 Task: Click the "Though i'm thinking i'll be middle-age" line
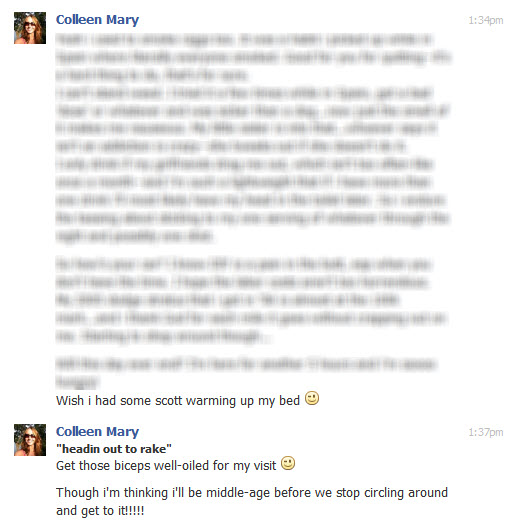(252, 493)
